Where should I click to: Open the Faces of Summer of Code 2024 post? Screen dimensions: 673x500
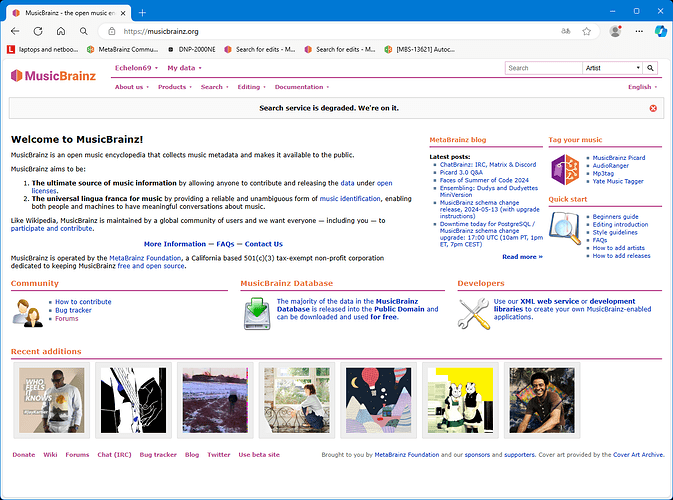484,180
